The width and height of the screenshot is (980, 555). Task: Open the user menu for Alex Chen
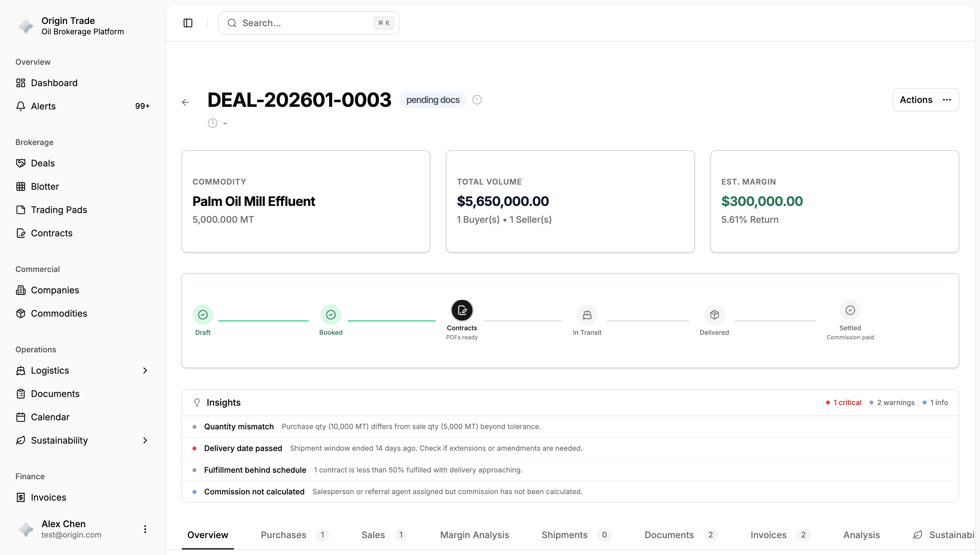click(x=145, y=529)
